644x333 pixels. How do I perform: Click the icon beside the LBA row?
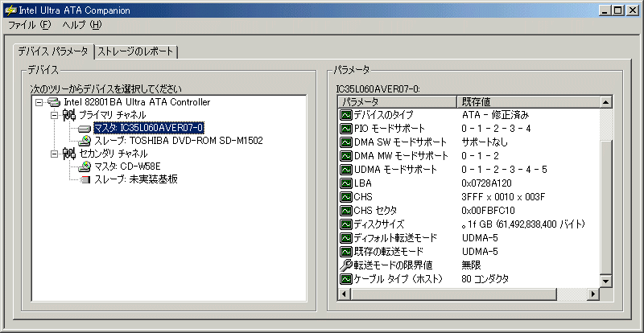click(346, 183)
